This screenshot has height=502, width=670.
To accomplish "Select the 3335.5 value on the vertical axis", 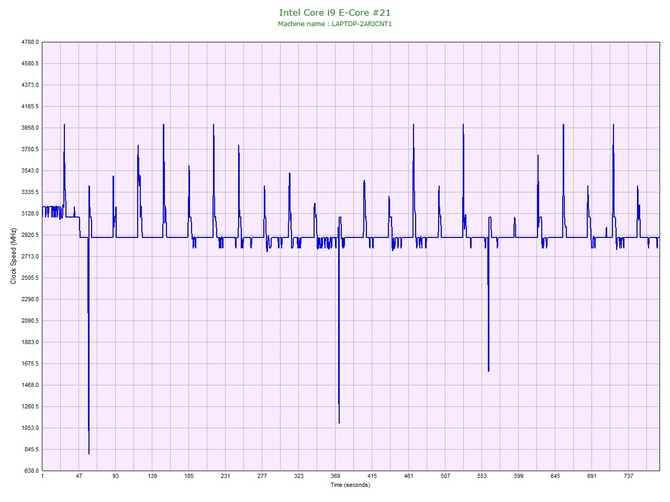I will [30, 192].
